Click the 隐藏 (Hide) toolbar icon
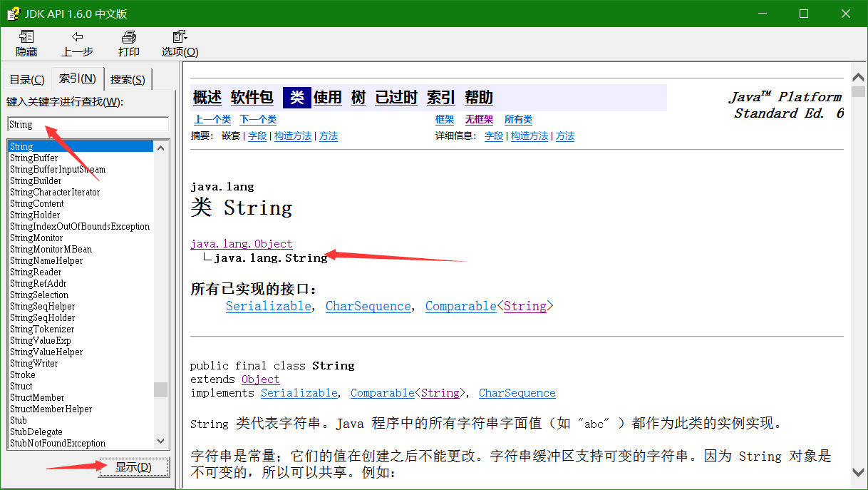 (x=26, y=41)
